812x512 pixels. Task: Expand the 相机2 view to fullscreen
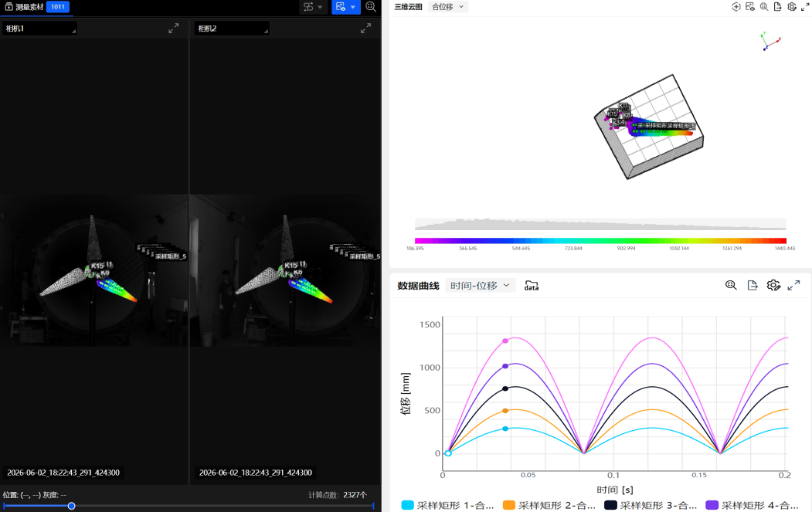[365, 29]
